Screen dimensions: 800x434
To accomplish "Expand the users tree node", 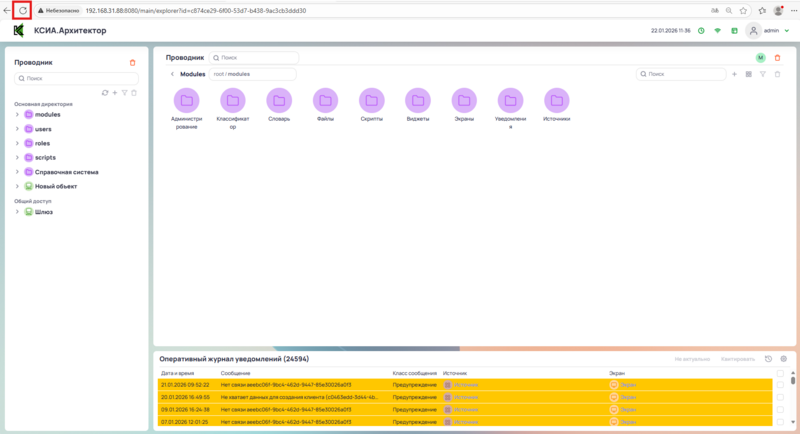I will (17, 129).
